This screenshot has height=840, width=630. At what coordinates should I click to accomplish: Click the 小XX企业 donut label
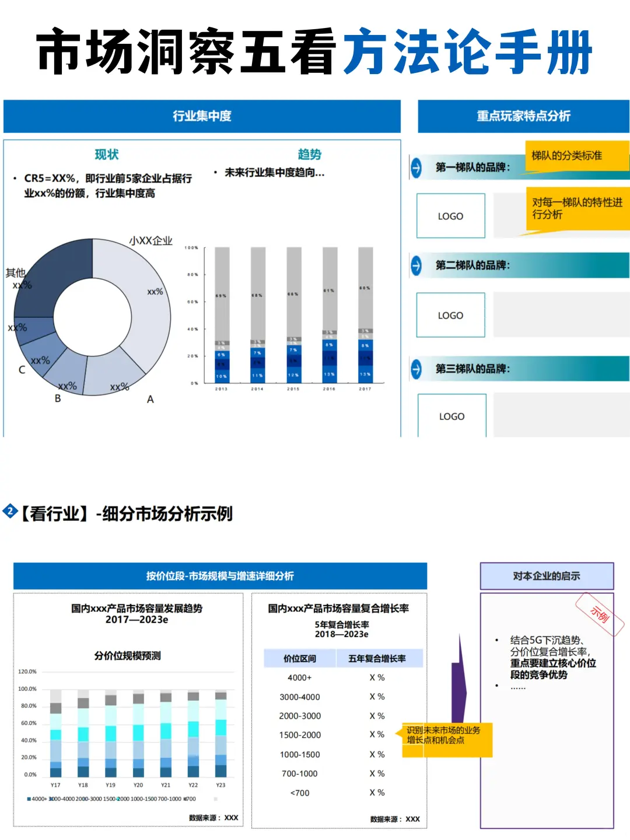click(150, 241)
